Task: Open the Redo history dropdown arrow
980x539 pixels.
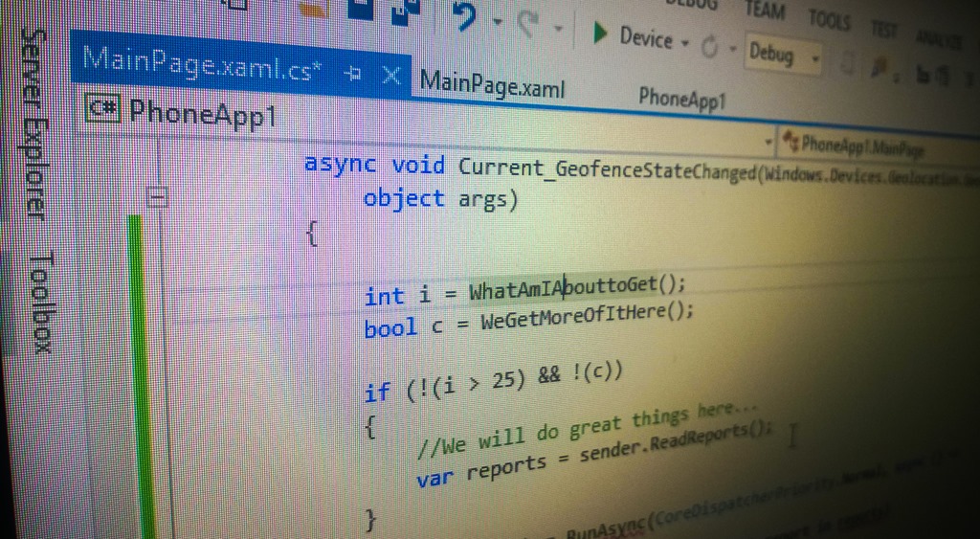Action: coord(558,28)
